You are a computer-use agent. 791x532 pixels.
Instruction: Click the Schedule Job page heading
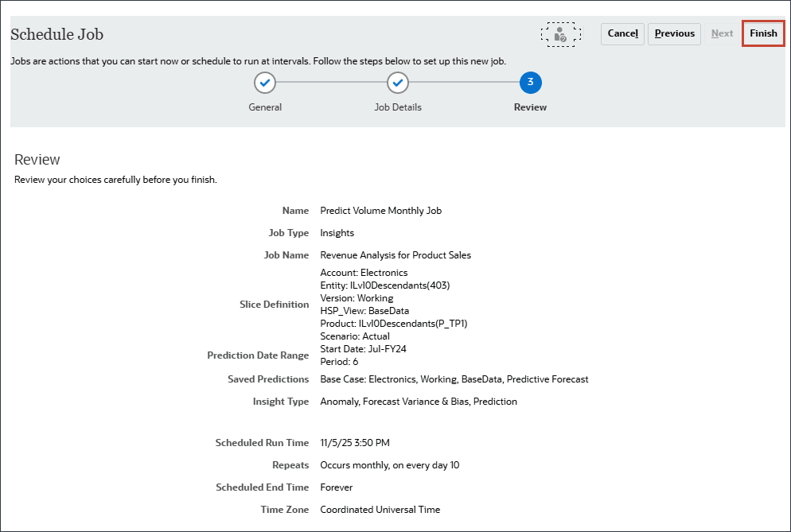(x=56, y=35)
